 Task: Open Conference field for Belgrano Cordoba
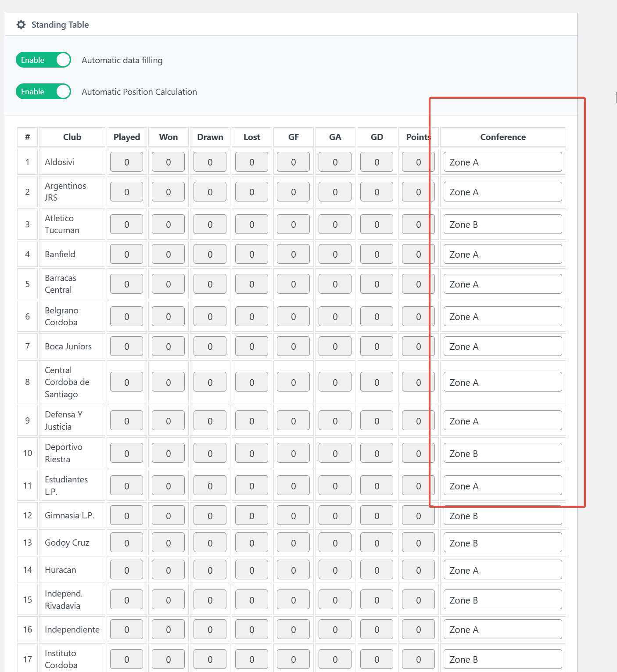[x=503, y=316]
